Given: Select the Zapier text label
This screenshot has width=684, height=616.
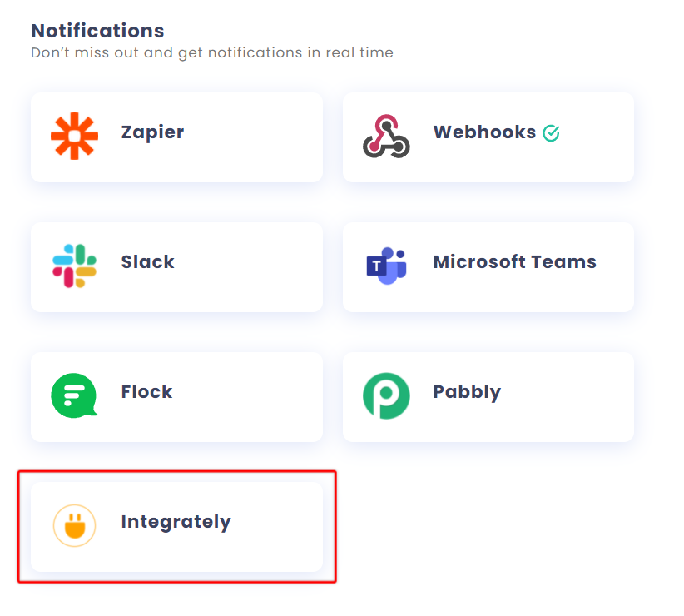Looking at the screenshot, I should [x=152, y=132].
